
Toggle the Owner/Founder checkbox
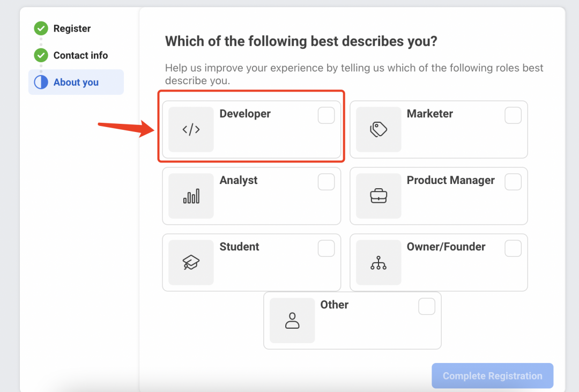[513, 248]
